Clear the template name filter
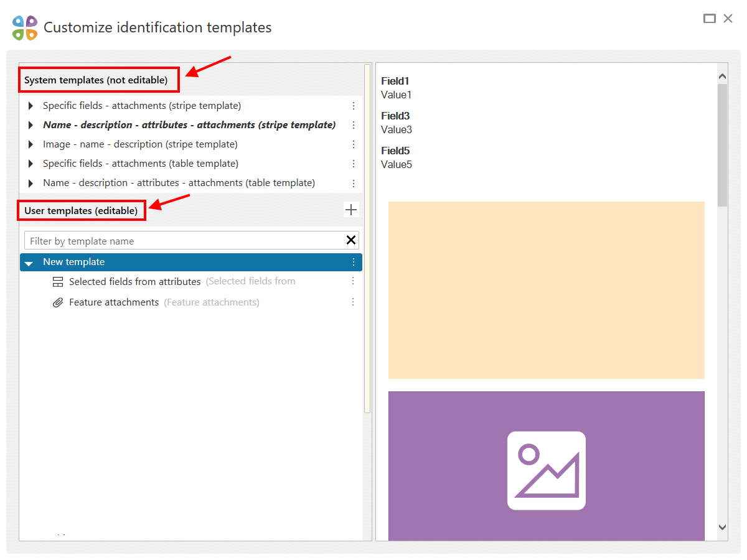747x560 pixels. click(351, 241)
